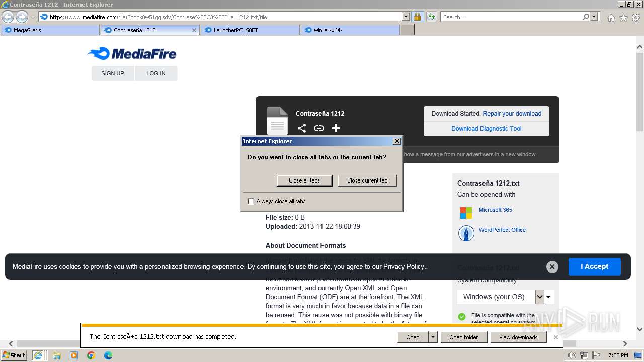Launch Chrome from the taskbar

click(x=91, y=355)
